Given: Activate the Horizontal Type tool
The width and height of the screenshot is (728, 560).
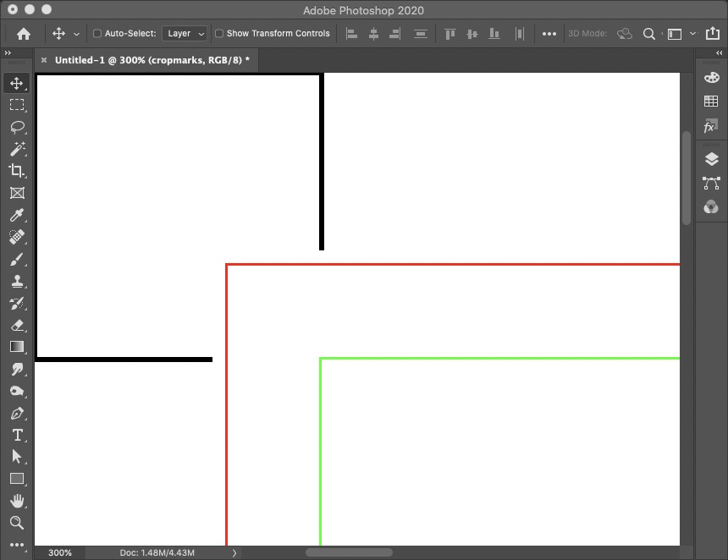Looking at the screenshot, I should coord(17,435).
